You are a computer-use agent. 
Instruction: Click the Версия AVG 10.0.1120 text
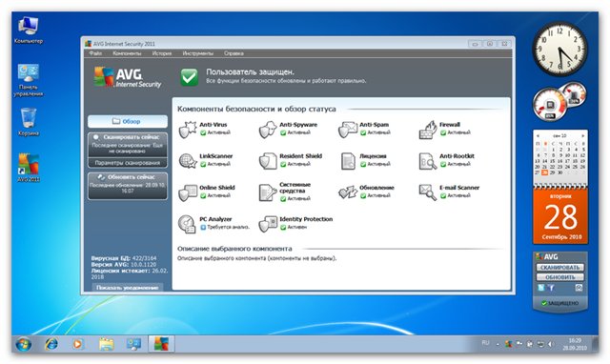point(124,265)
